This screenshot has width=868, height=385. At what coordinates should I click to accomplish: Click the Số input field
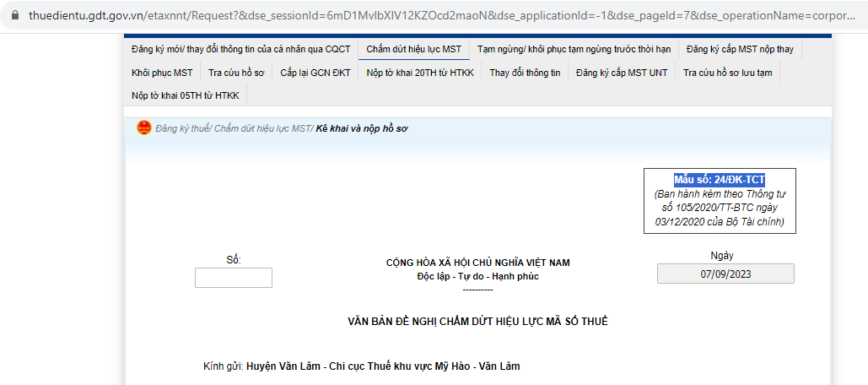[x=233, y=278]
